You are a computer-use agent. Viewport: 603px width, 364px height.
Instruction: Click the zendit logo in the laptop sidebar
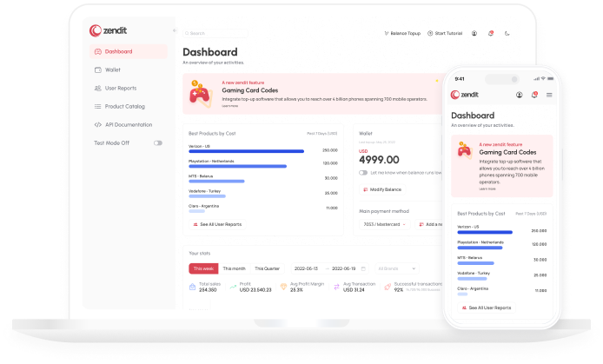tap(108, 30)
